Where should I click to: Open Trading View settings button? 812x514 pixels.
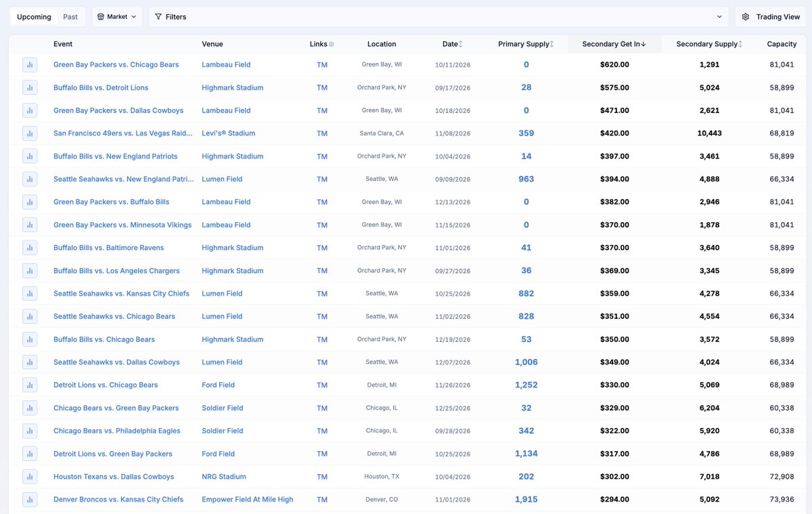tap(771, 17)
